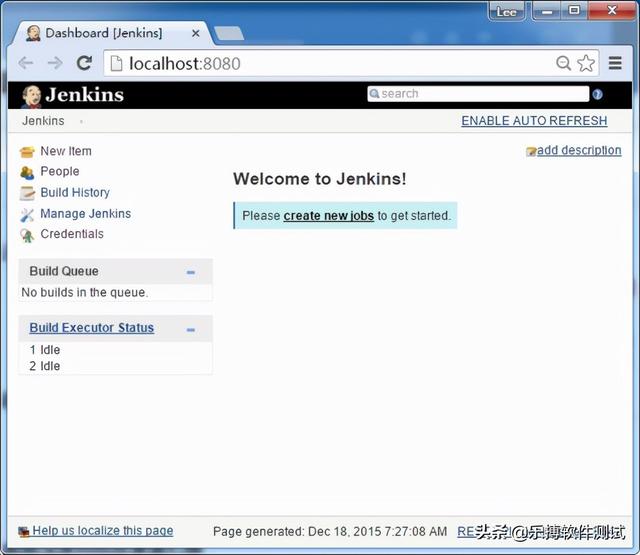Viewport: 640px width, 555px height.
Task: Click the Build History notepad icon
Action: pos(27,193)
